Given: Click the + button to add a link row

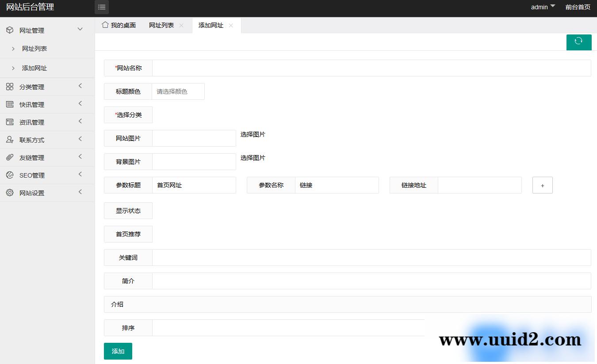Looking at the screenshot, I should click(542, 185).
